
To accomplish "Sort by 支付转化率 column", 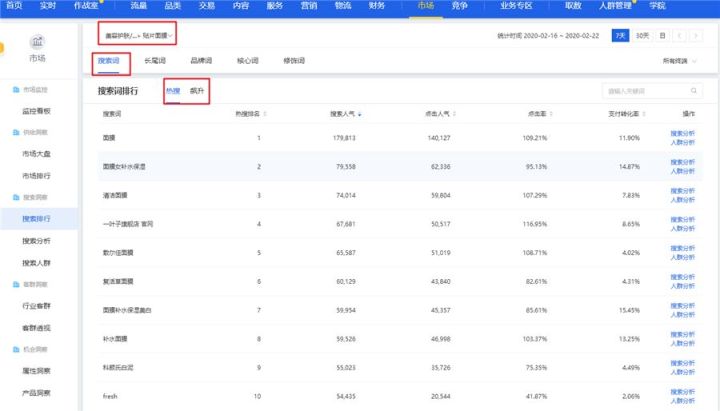I will (x=626, y=115).
